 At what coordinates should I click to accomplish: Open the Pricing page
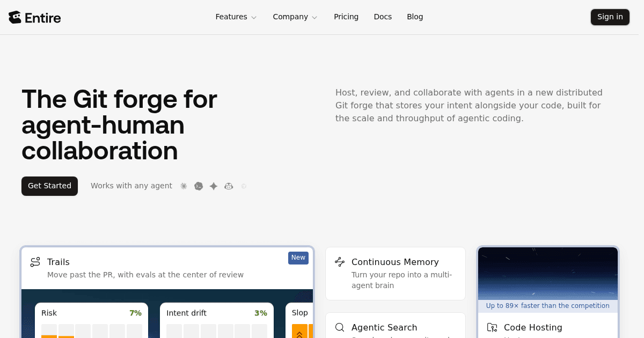tap(346, 17)
